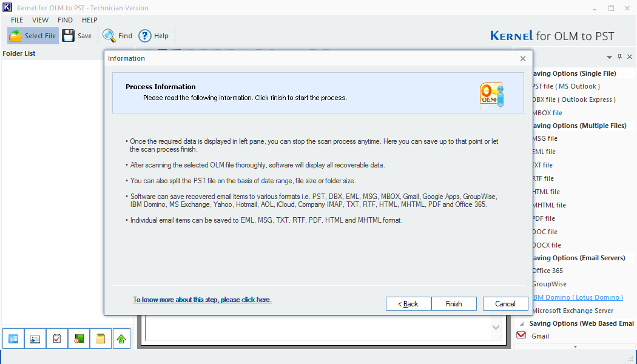
Task: Select MSG file saving option
Action: point(545,138)
